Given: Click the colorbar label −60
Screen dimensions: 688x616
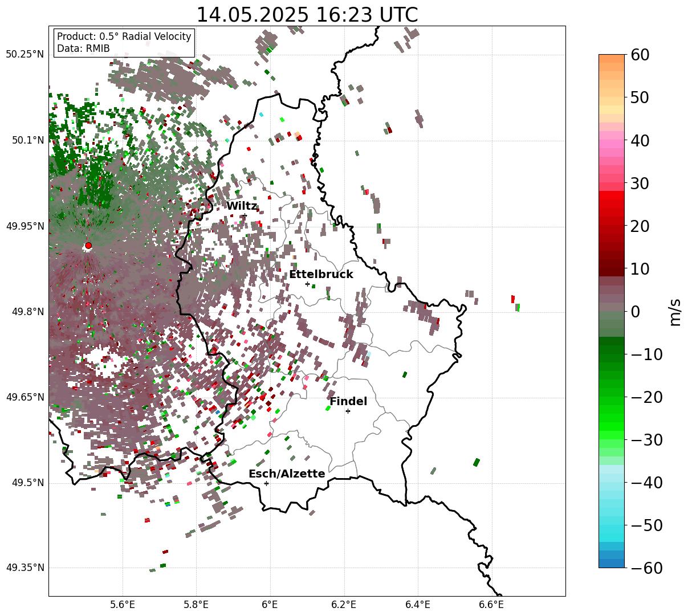Looking at the screenshot, I should [x=646, y=568].
